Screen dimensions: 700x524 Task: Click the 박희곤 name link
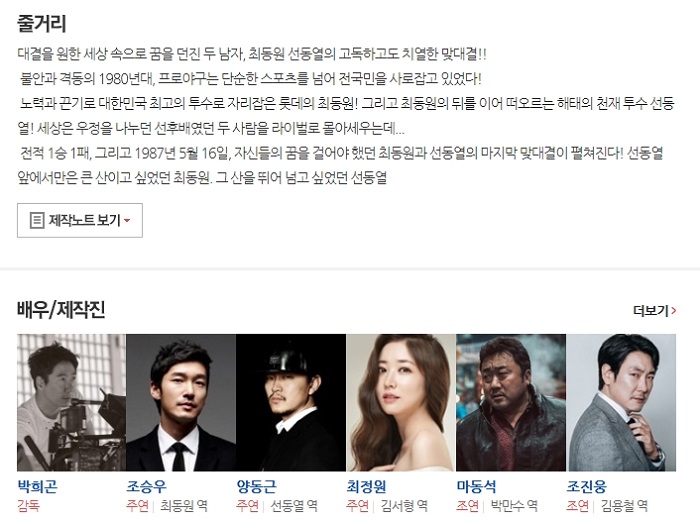click(38, 486)
